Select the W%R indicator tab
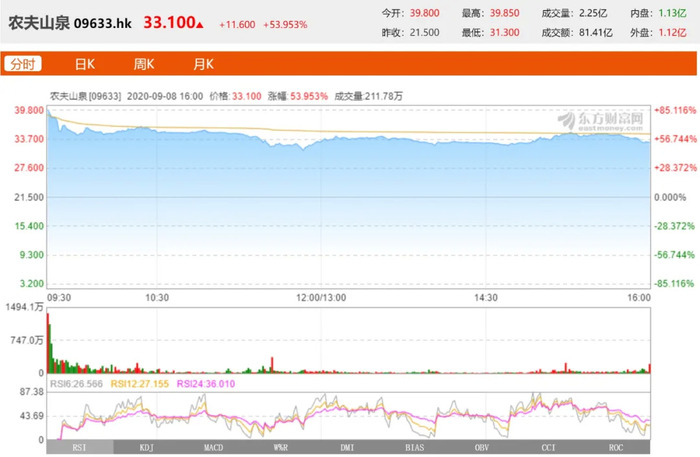 tap(281, 447)
